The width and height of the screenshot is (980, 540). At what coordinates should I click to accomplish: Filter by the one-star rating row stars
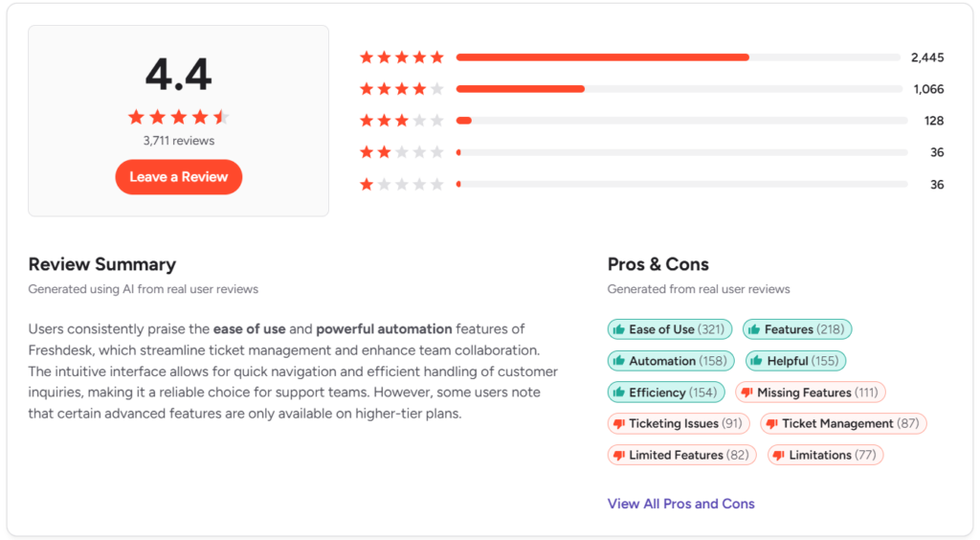402,184
